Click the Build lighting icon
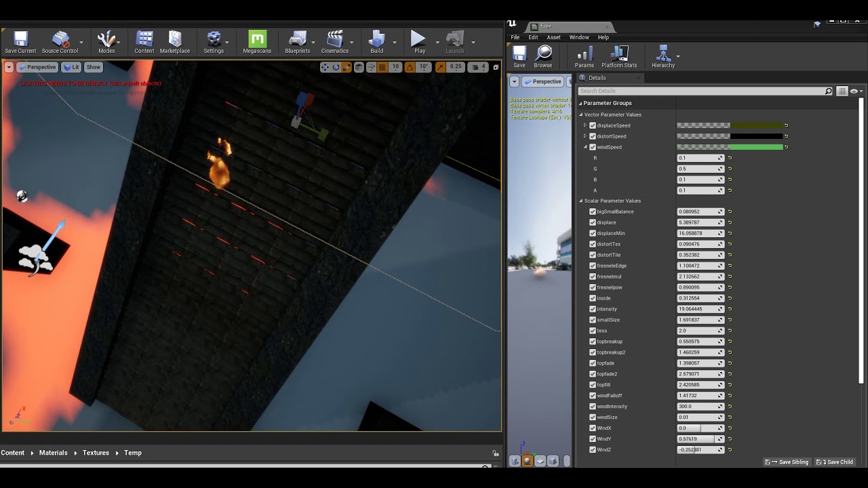This screenshot has width=868, height=488. [x=377, y=42]
